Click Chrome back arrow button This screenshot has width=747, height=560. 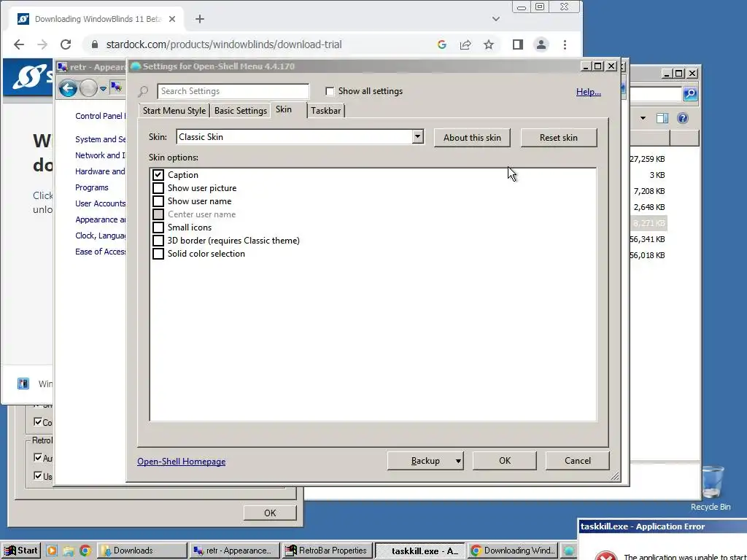pos(18,44)
